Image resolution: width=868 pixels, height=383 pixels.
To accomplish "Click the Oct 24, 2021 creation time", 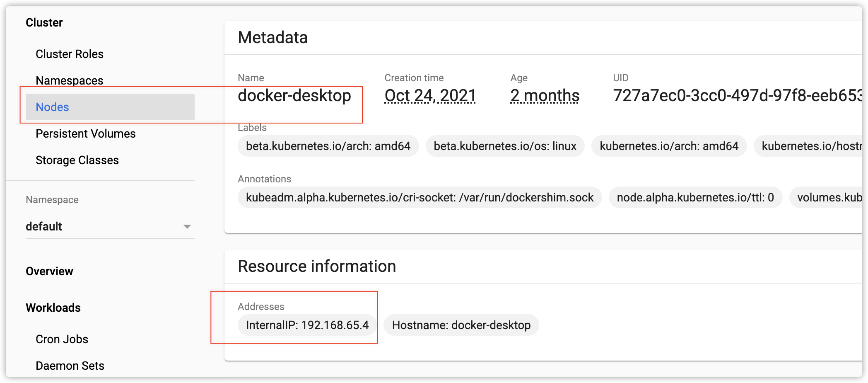I will 430,96.
